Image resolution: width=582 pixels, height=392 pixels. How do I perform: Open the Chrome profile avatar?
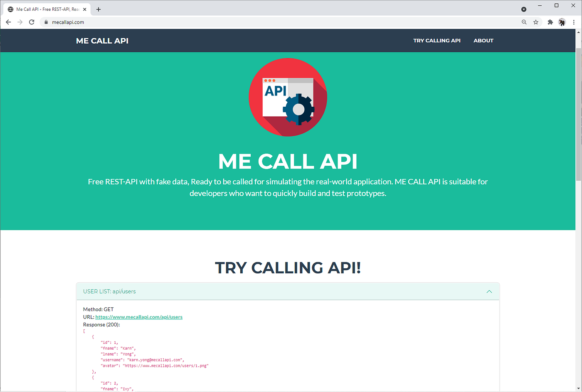562,22
